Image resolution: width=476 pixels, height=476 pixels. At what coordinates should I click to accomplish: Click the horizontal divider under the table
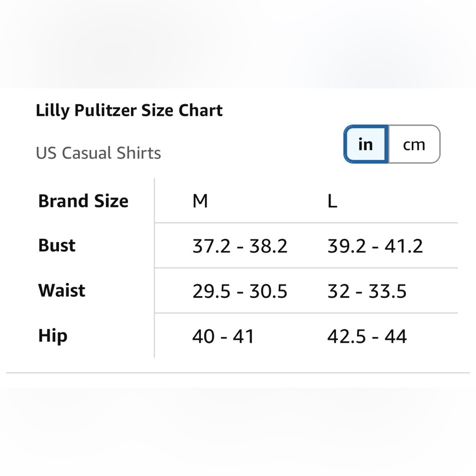[x=238, y=373]
